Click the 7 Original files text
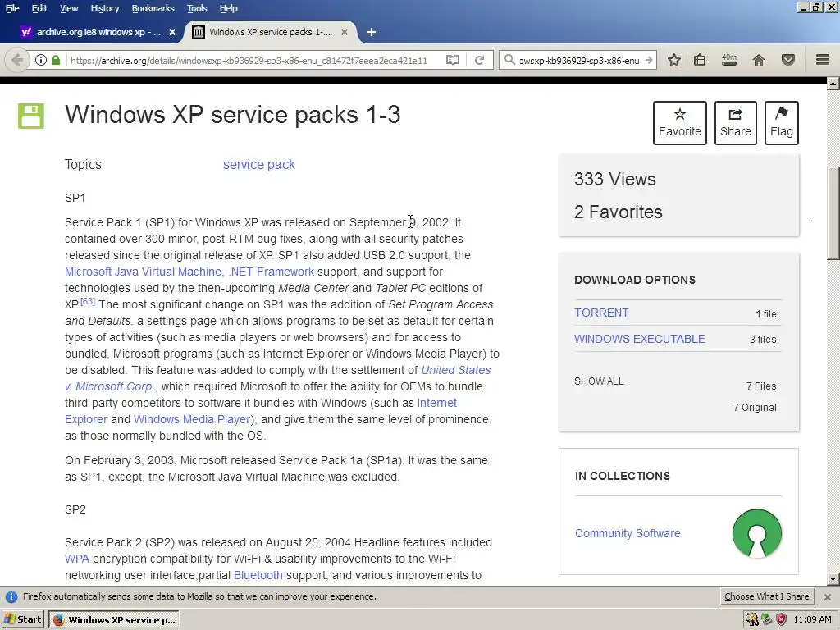 tap(755, 408)
